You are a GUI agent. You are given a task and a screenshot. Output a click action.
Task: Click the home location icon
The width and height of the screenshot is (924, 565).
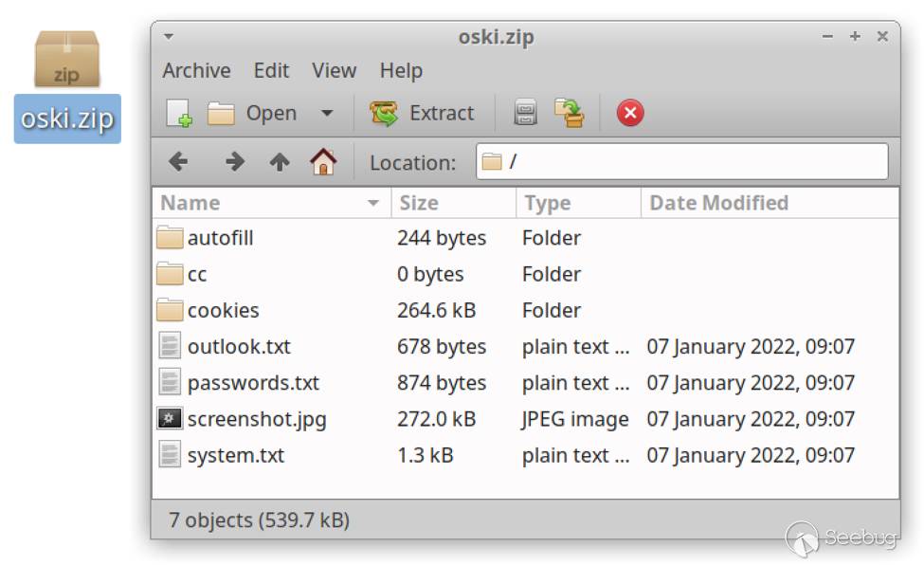[x=323, y=162]
